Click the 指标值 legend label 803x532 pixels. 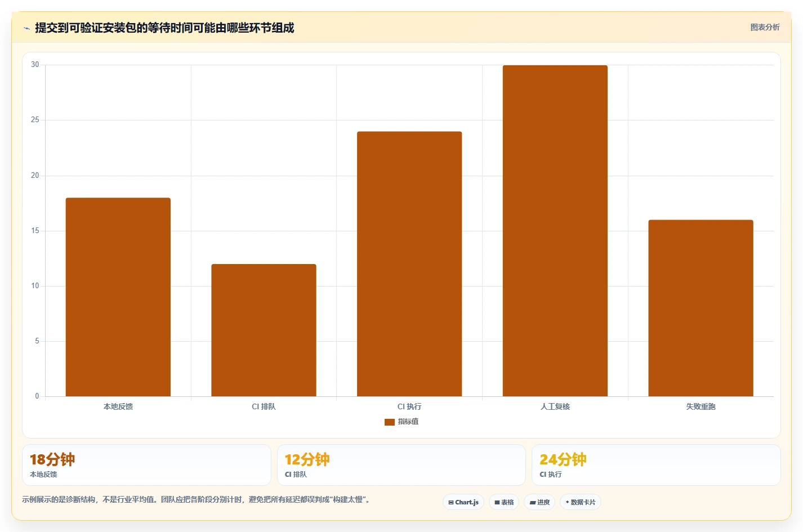pyautogui.click(x=408, y=422)
